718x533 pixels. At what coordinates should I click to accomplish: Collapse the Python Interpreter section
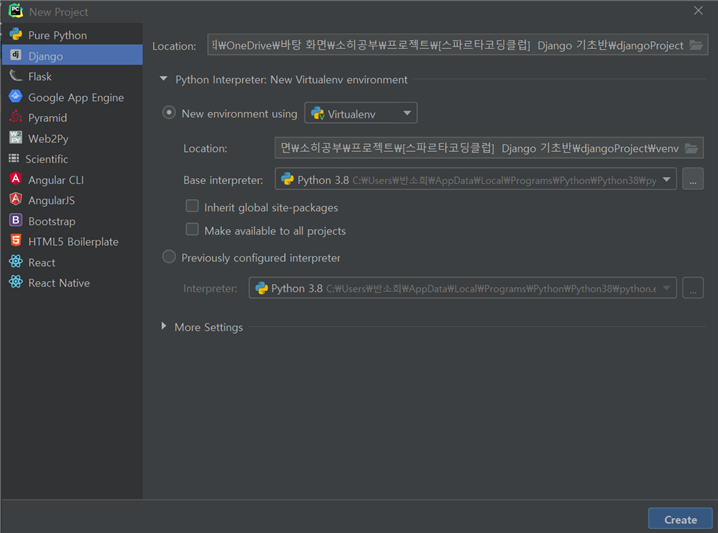coord(163,79)
